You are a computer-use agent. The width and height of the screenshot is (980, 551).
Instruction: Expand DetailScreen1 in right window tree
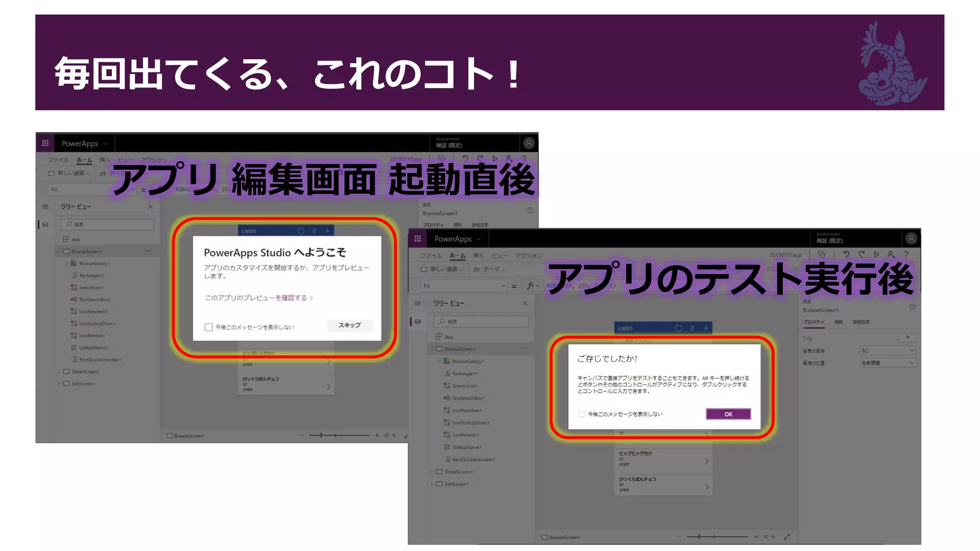(x=432, y=472)
